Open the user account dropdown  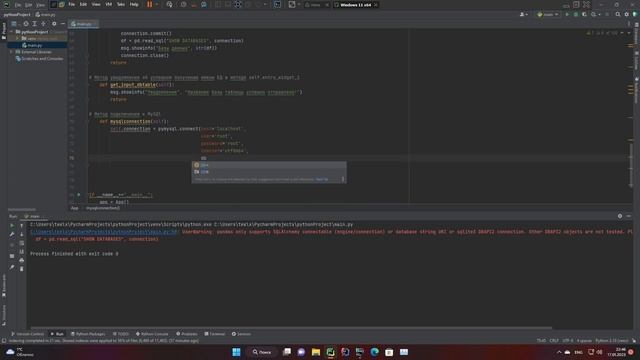(523, 14)
